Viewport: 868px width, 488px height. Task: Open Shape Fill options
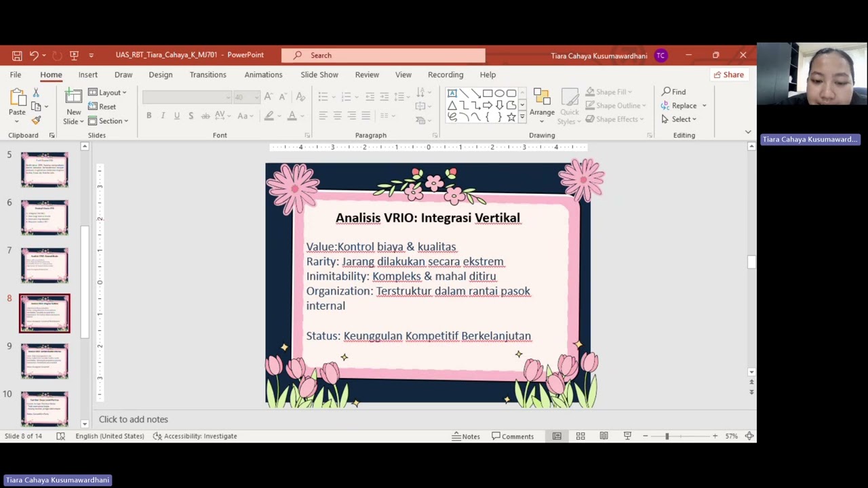(x=609, y=92)
